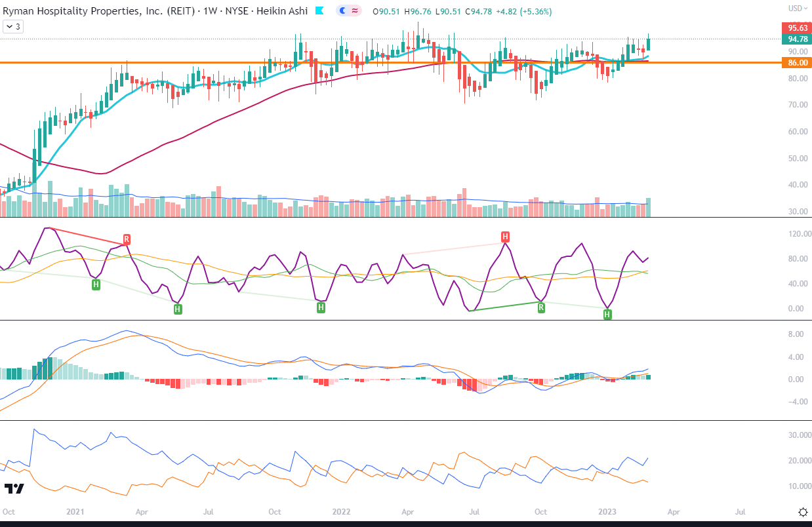Click the change value +4.82 (+5.36%)
The width and height of the screenshot is (812, 527).
tap(524, 12)
